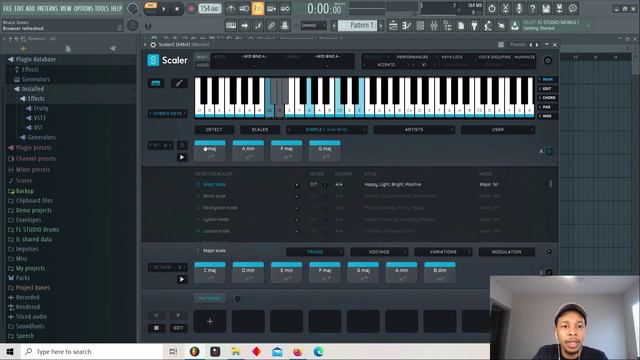Open the plugin picker plug icon
Viewport: 640px width, 360px height.
coord(474,26)
